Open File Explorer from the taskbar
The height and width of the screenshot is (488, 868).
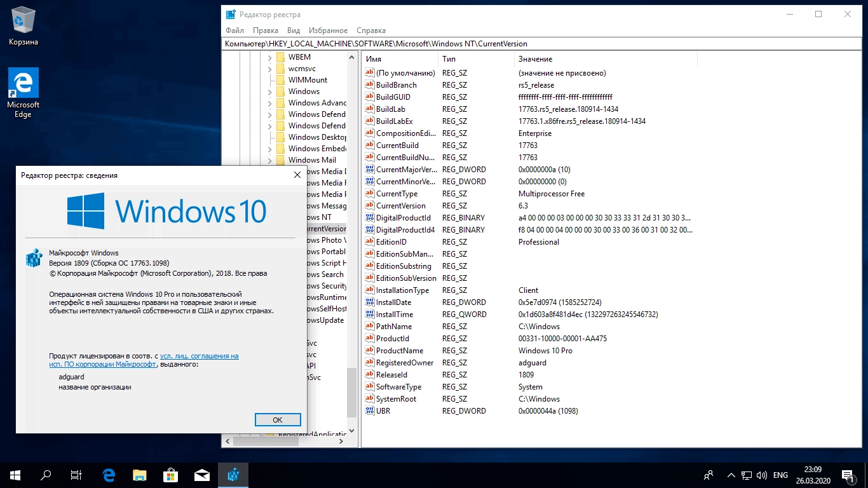pos(139,475)
